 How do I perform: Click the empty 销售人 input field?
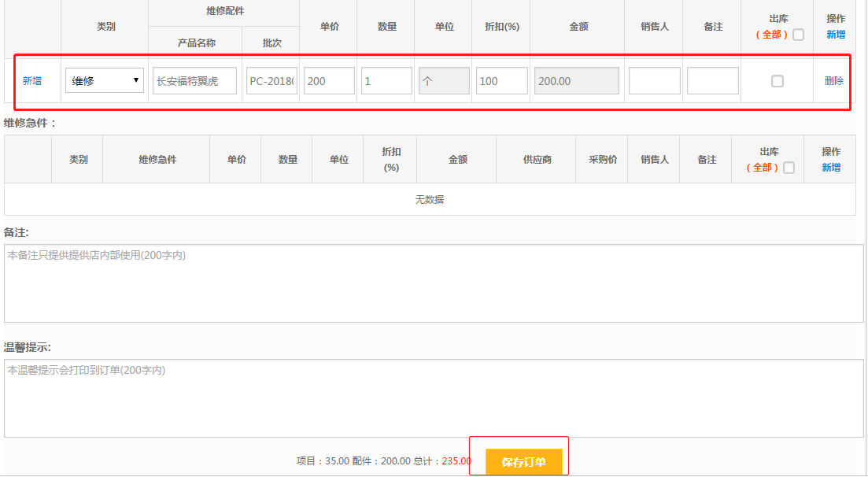[654, 81]
